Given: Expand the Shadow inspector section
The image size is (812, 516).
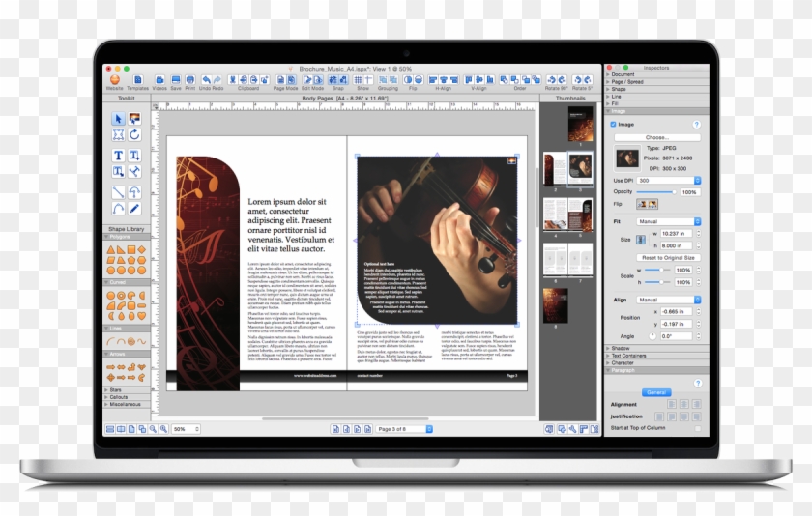Looking at the screenshot, I should point(656,348).
